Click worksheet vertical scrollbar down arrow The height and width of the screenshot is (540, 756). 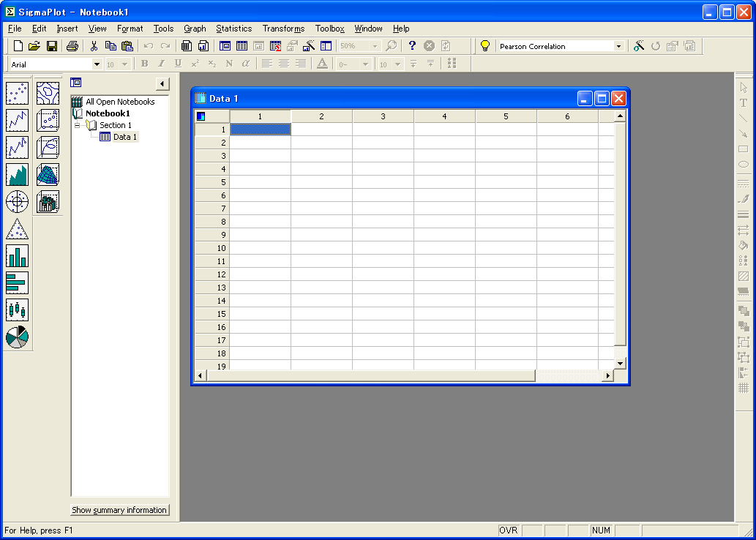(620, 364)
